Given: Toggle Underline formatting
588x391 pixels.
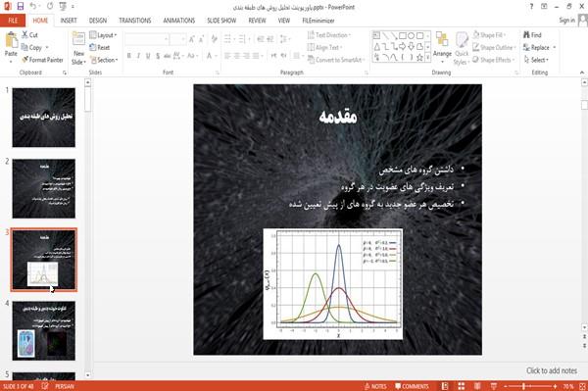Looking at the screenshot, I should coord(148,56).
